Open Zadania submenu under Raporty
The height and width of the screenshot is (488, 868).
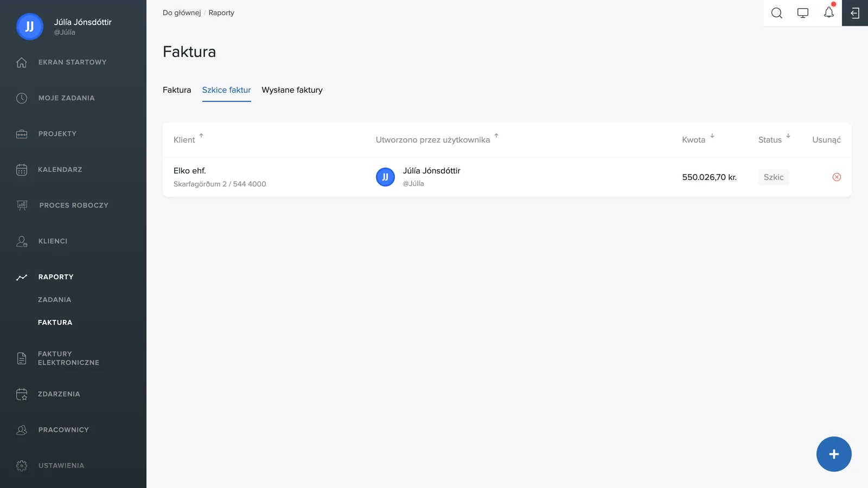point(54,300)
